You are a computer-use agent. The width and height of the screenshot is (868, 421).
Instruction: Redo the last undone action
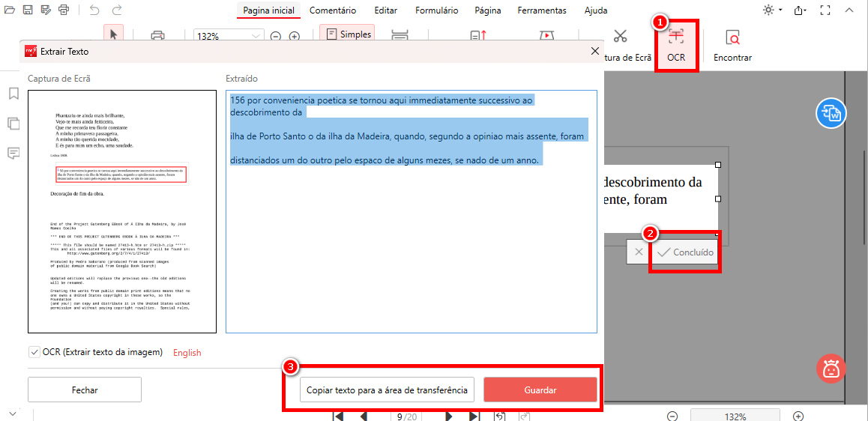[x=117, y=10]
